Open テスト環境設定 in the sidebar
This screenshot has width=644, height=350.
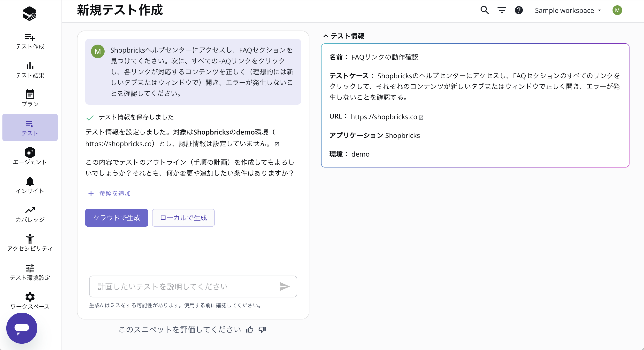(x=30, y=272)
